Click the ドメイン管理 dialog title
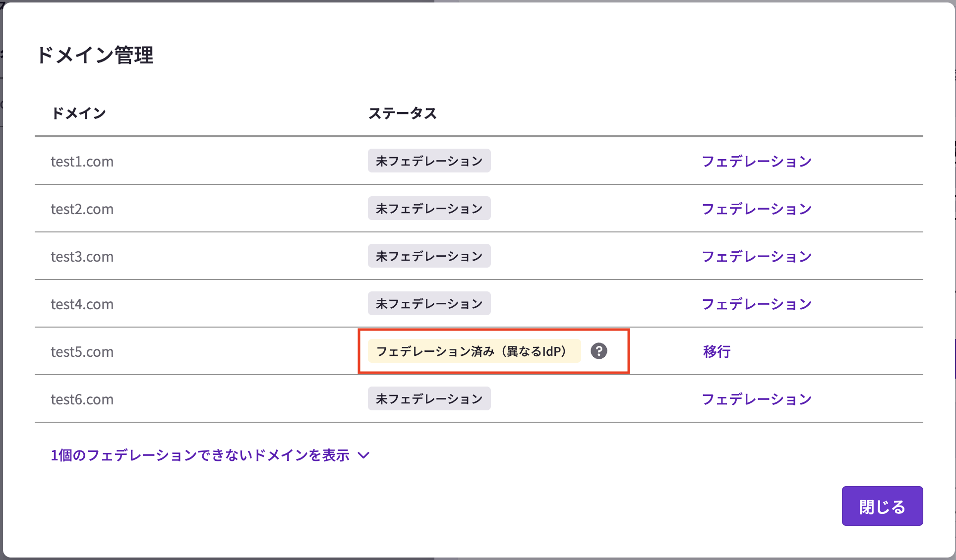This screenshot has width=956, height=560. (95, 55)
